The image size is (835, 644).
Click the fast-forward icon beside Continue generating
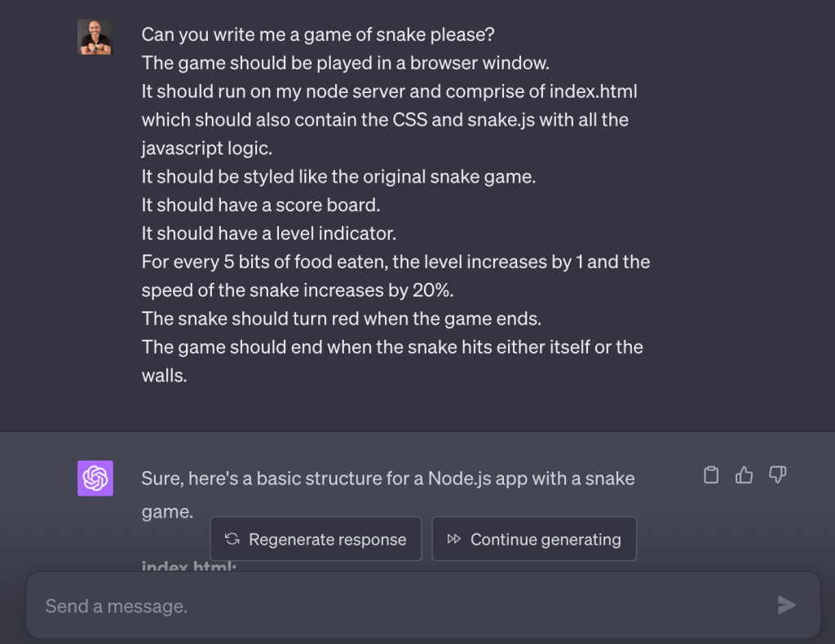pyautogui.click(x=453, y=539)
